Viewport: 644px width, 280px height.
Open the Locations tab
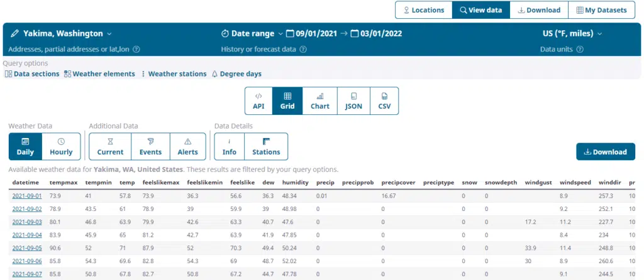(424, 10)
